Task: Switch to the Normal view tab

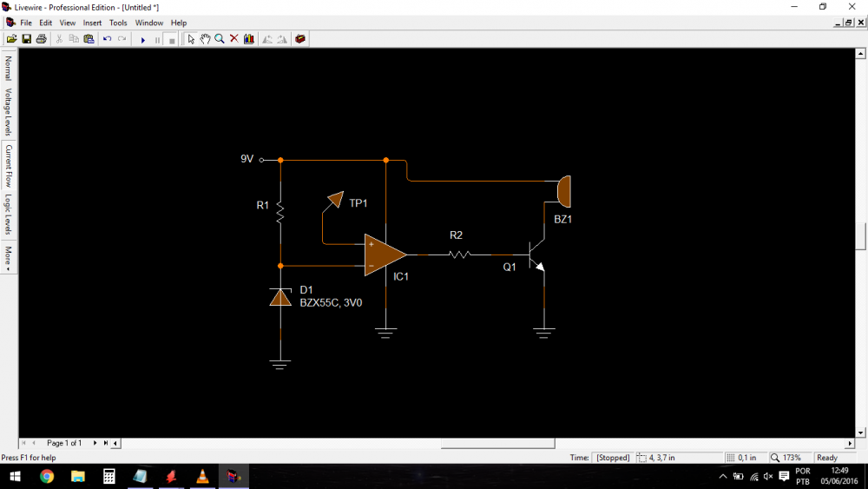Action: pyautogui.click(x=9, y=68)
